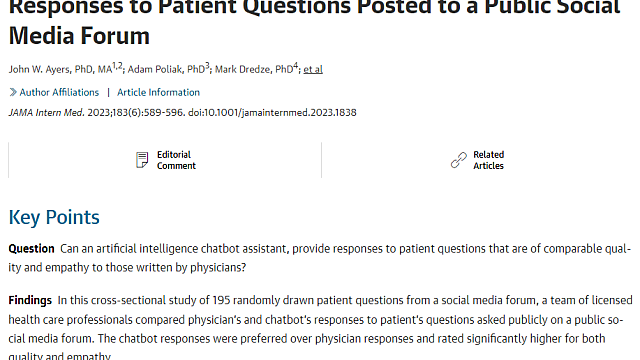This screenshot has width=640, height=360.
Task: Select author name Mark Dredze
Action: pos(244,69)
